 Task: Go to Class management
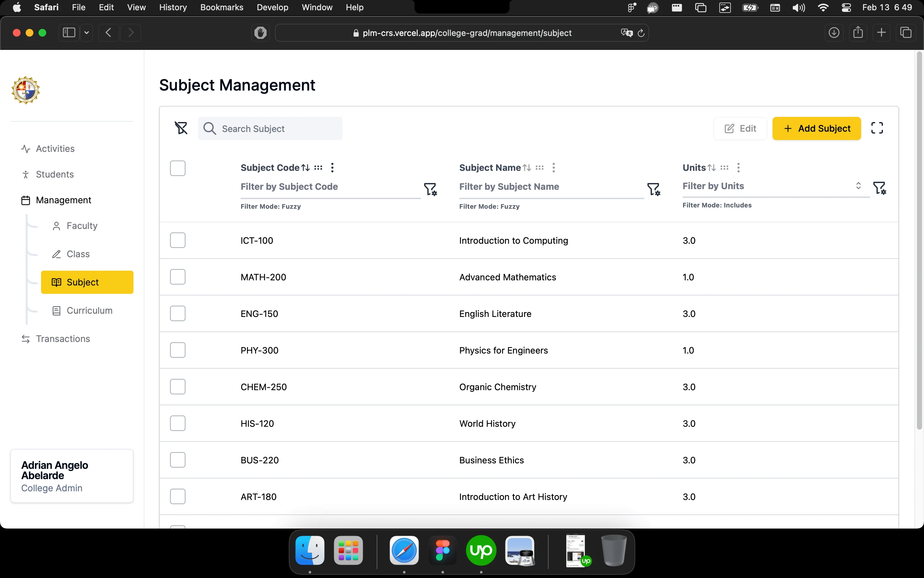click(x=71, y=254)
